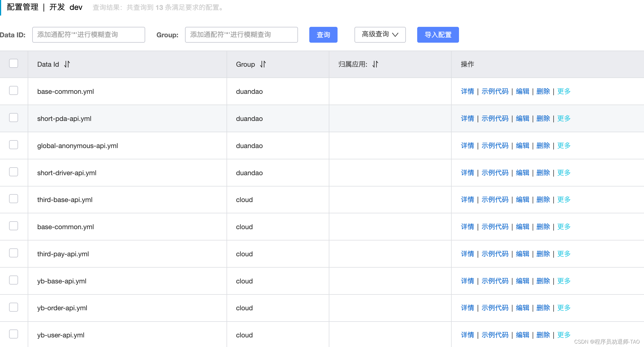Open 更多 menu for short-pda-api.yml
The image size is (644, 347).
(x=564, y=118)
